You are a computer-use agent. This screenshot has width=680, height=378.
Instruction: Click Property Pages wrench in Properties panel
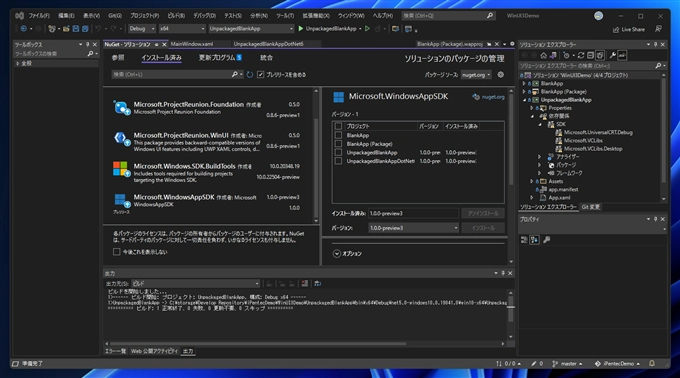546,240
